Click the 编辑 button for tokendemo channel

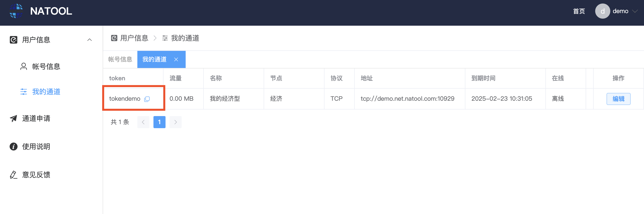point(618,99)
